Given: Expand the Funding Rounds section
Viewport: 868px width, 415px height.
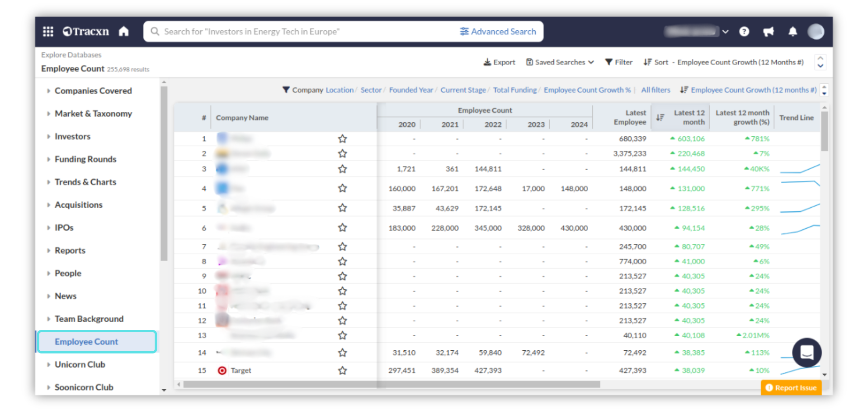Looking at the screenshot, I should 85,159.
